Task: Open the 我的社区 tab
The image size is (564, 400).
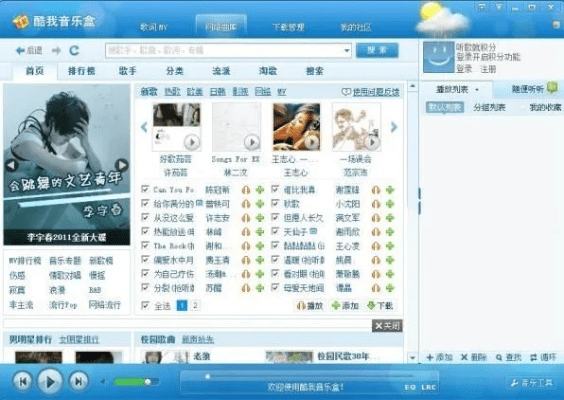Action: tap(356, 27)
